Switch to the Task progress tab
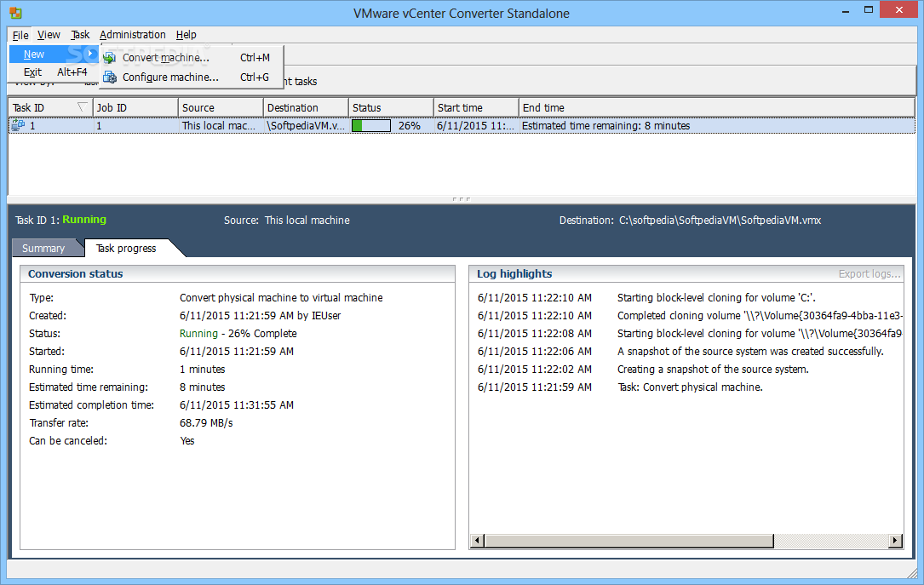This screenshot has height=585, width=924. coord(126,248)
